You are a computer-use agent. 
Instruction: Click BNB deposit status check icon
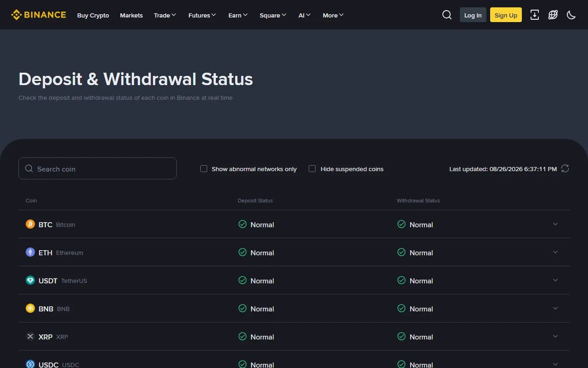(243, 309)
